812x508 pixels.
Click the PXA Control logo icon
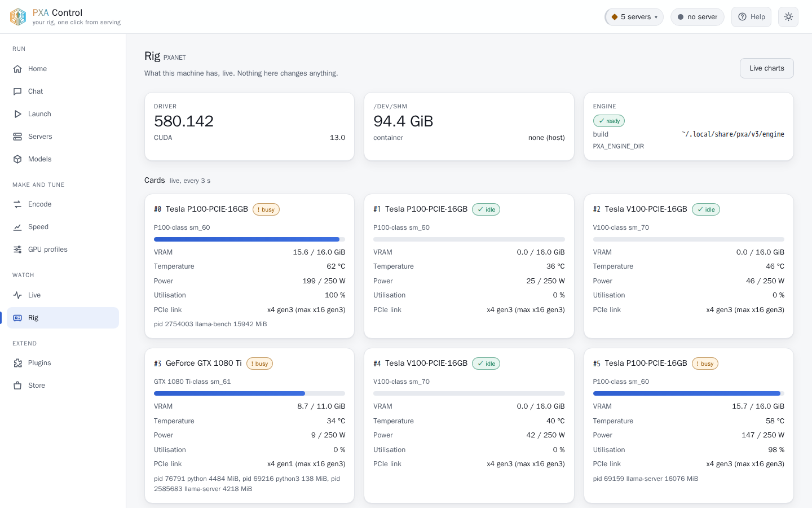coord(18,17)
